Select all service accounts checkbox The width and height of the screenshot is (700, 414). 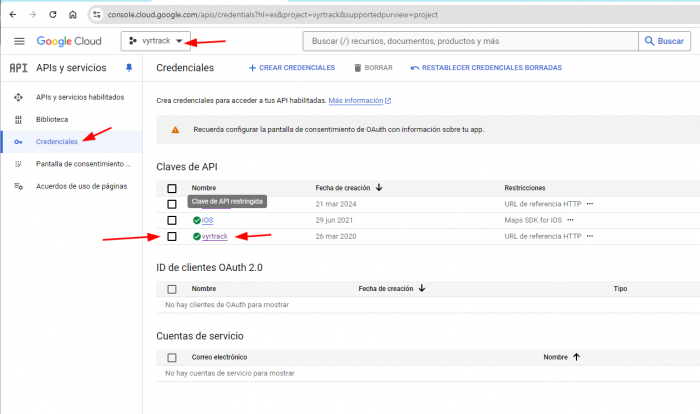click(x=172, y=357)
